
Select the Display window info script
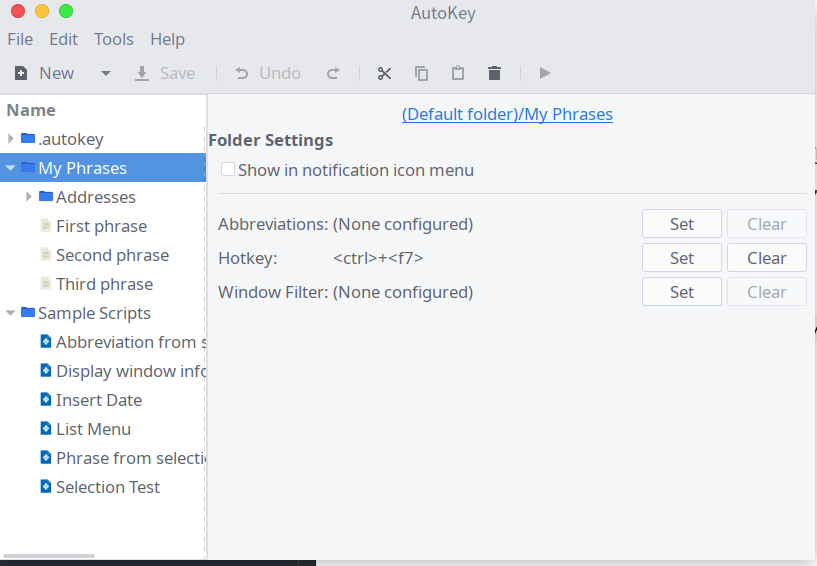[x=131, y=371]
